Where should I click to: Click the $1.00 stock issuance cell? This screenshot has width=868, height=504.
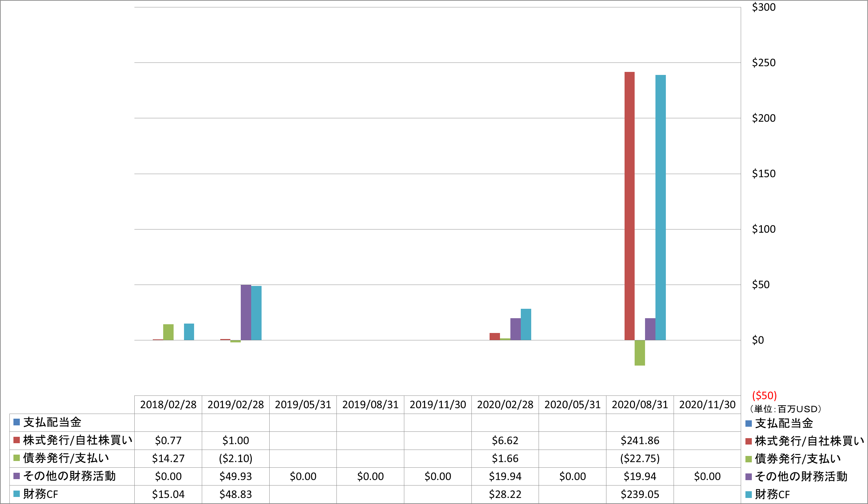[236, 440]
